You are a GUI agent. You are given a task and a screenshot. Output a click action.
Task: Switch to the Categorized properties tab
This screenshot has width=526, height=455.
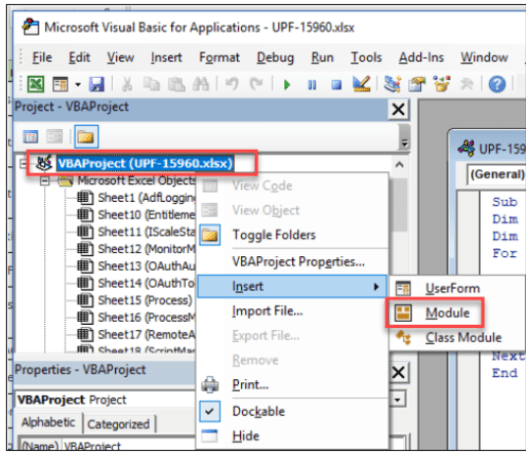[x=118, y=424]
